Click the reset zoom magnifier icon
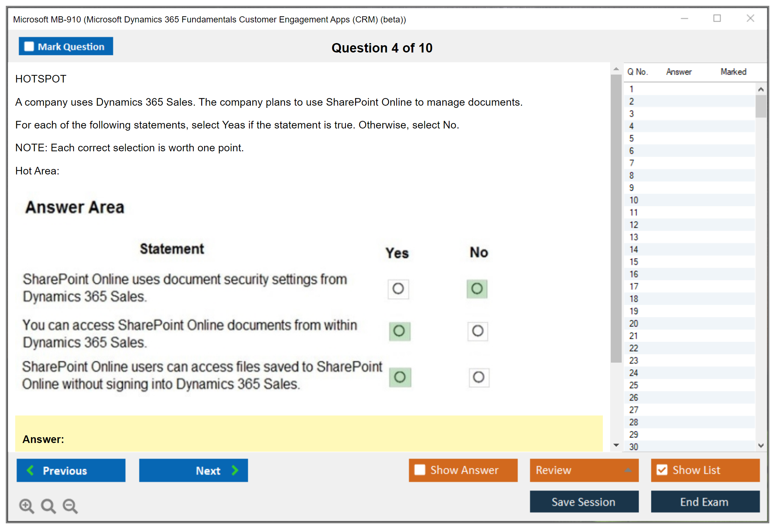The image size is (778, 532). point(48,506)
